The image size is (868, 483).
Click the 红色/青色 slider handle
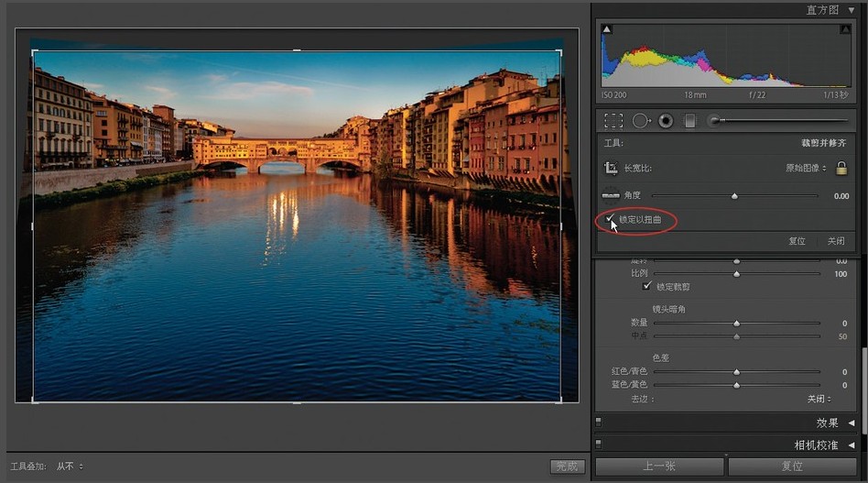pyautogui.click(x=736, y=372)
